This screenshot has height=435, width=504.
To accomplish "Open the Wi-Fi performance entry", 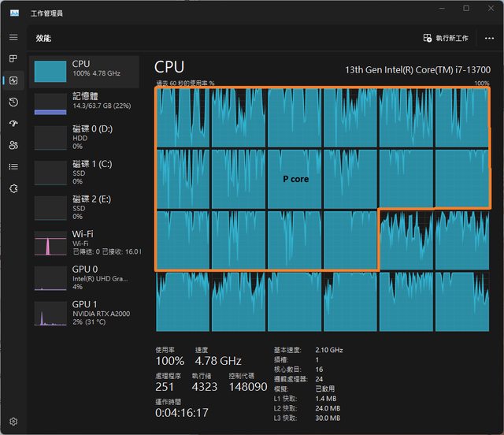I will coord(84,242).
